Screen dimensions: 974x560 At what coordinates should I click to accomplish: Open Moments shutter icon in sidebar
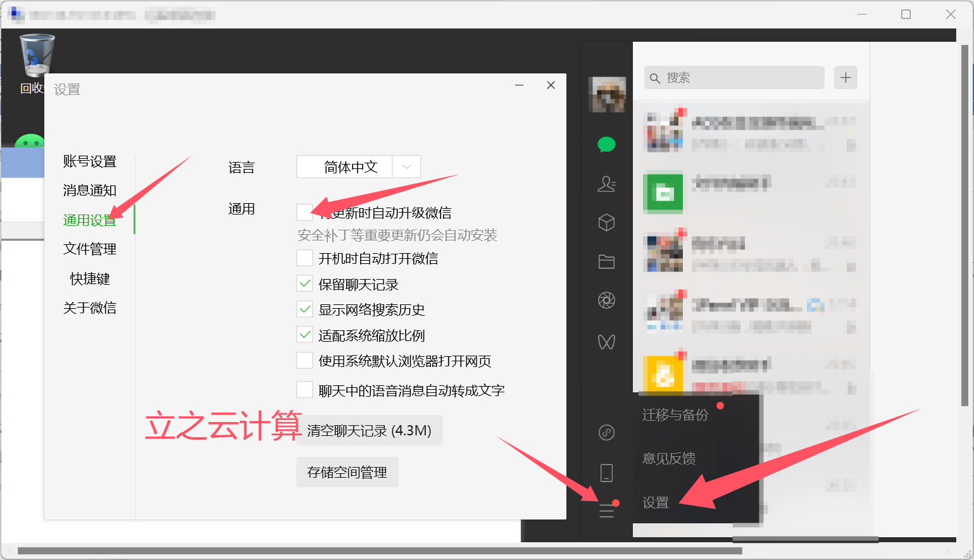(x=606, y=301)
